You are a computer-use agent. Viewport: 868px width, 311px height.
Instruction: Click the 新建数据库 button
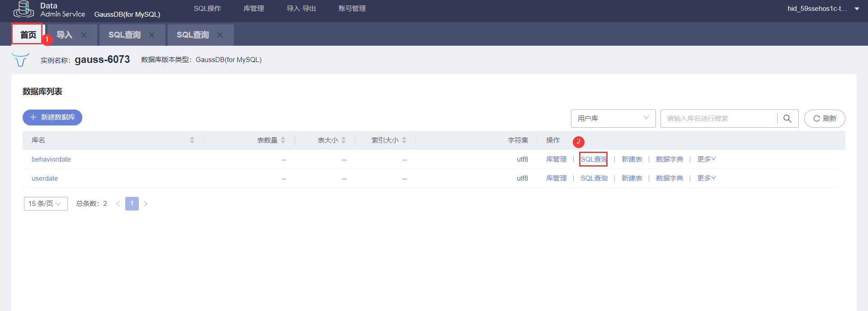point(52,117)
